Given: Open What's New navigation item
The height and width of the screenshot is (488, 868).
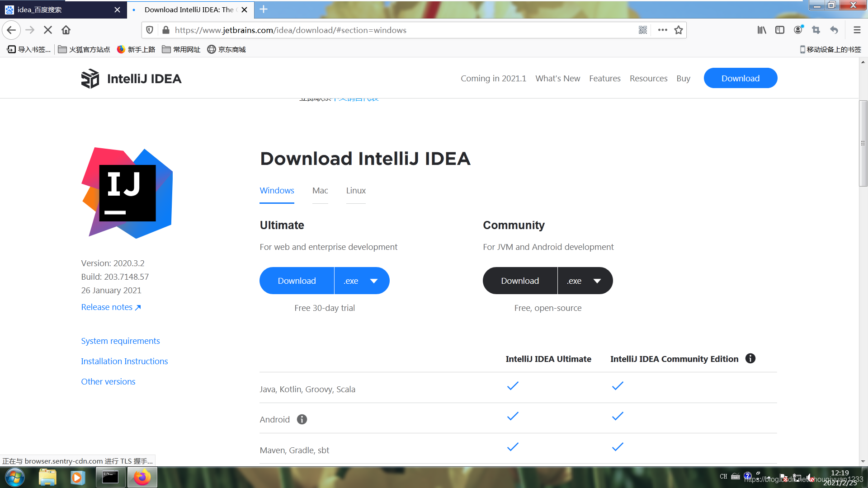Looking at the screenshot, I should (x=557, y=78).
